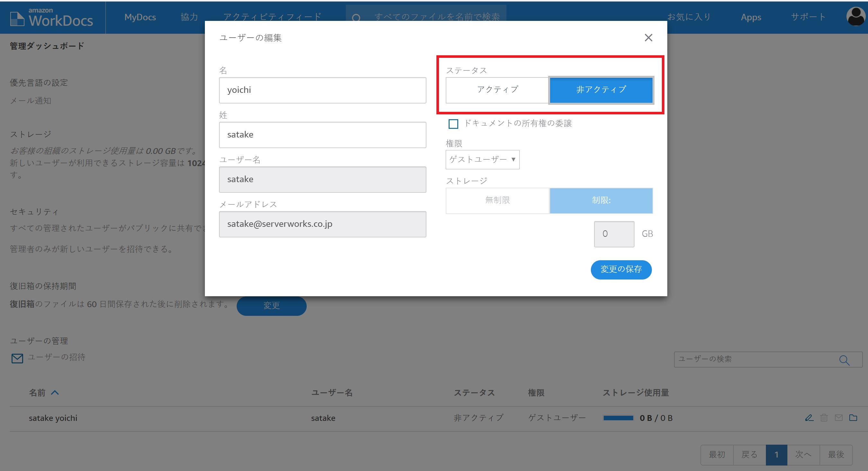Click 優先言語の設定 setting
This screenshot has width=868, height=471.
(39, 83)
